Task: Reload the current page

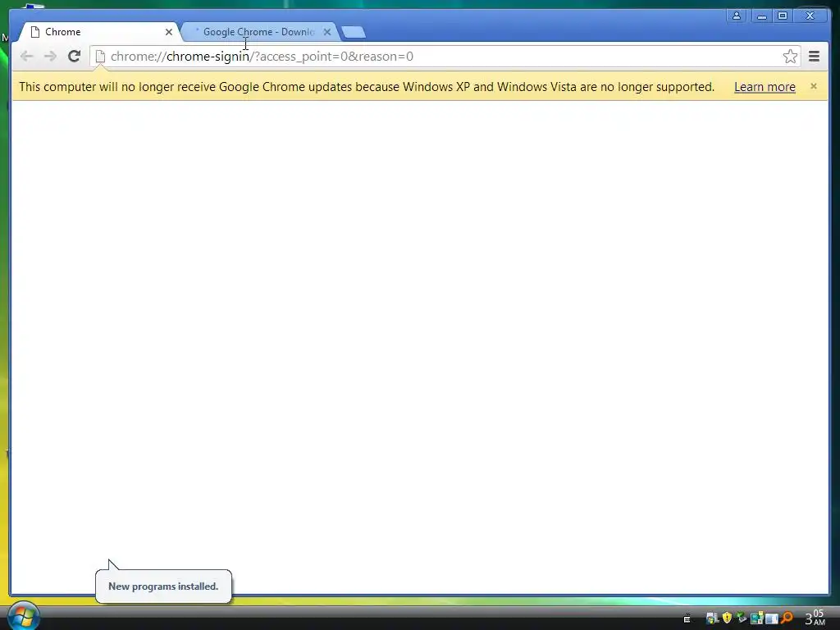Action: coord(74,57)
